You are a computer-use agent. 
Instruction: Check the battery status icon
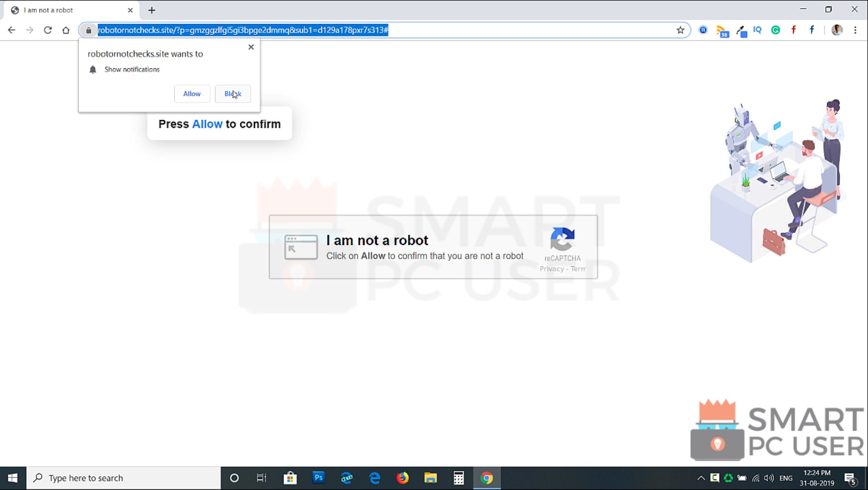coord(742,478)
